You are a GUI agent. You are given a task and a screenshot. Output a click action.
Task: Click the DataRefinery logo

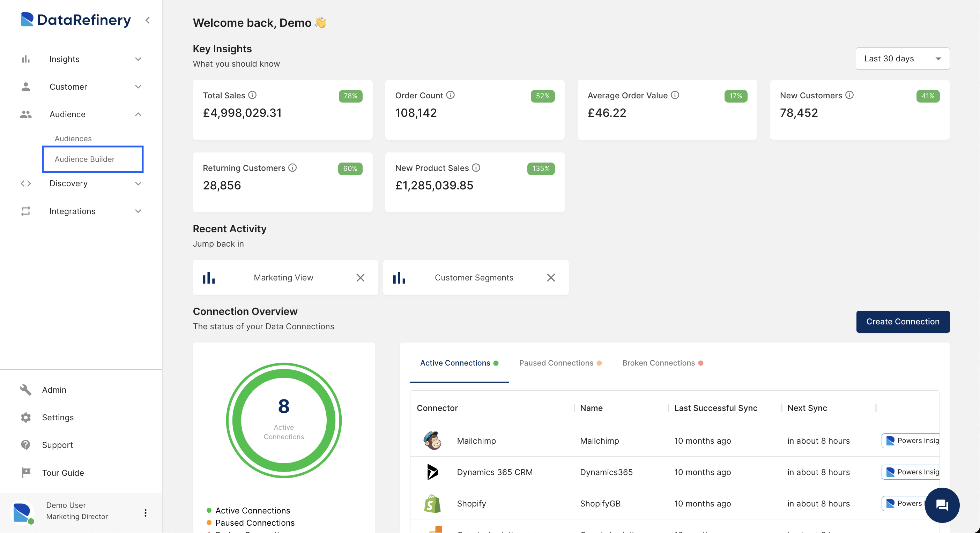click(x=76, y=20)
